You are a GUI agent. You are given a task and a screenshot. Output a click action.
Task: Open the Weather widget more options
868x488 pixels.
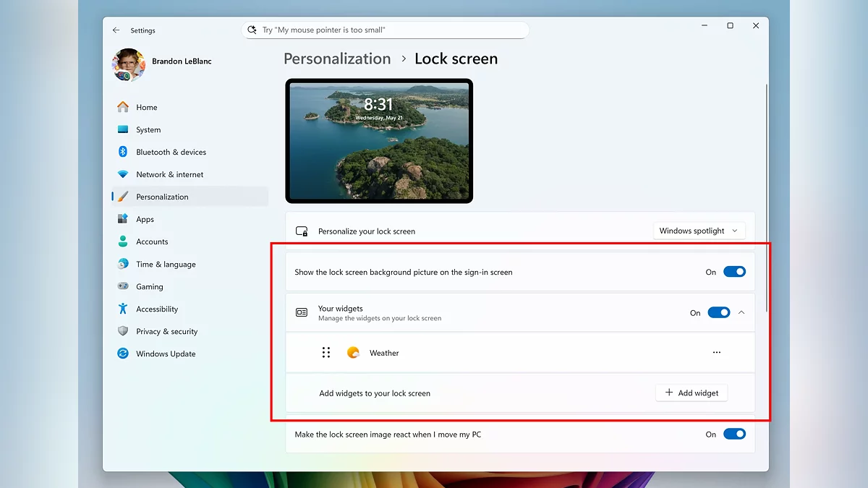click(716, 353)
